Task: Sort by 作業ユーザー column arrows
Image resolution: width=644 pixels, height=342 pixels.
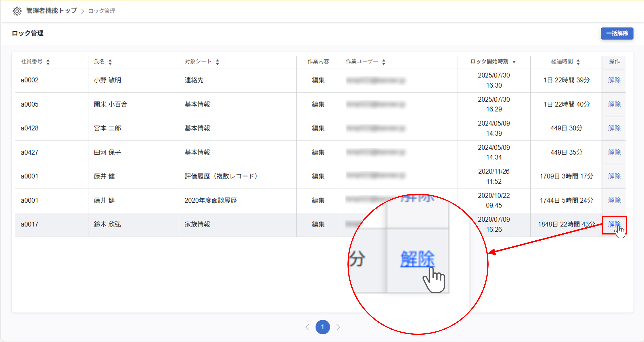Action: (383, 62)
